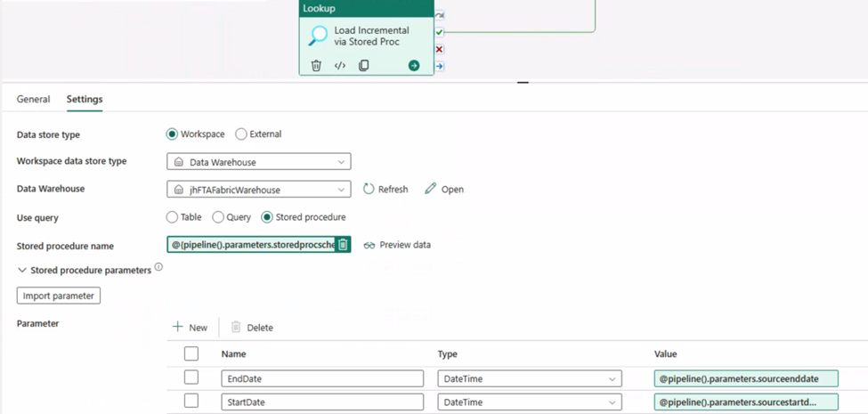View code of the Lookup activity
The height and width of the screenshot is (414, 868).
coord(340,66)
